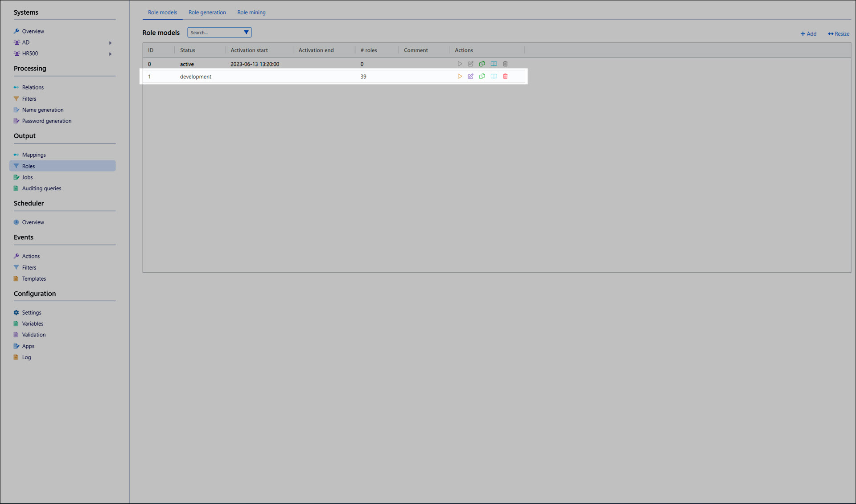Open Mappings in the Output section
Screen dimensions: 856x504
click(34, 155)
